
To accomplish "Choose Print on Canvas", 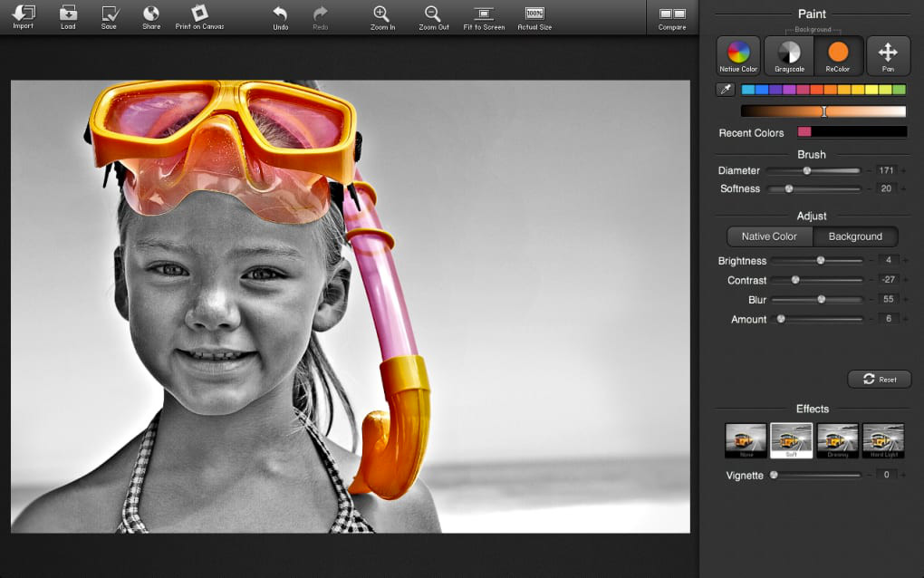I will 200,16.
